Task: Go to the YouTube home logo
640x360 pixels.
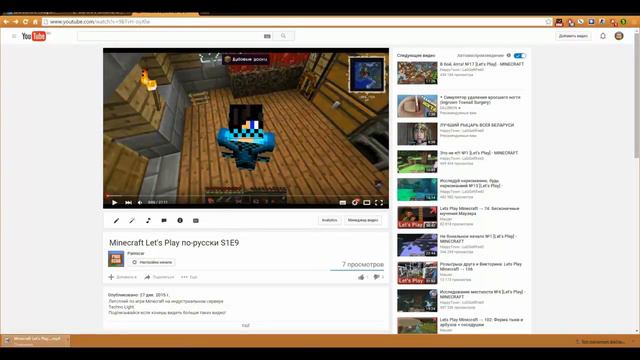Action: 34,36
